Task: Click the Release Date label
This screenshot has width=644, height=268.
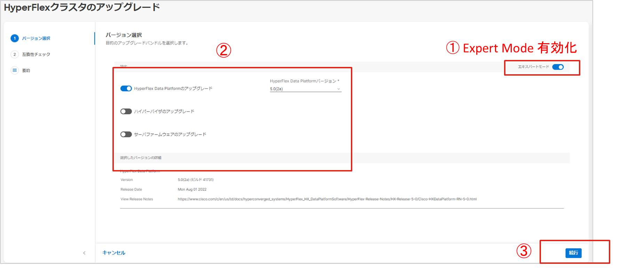Action: click(x=131, y=190)
